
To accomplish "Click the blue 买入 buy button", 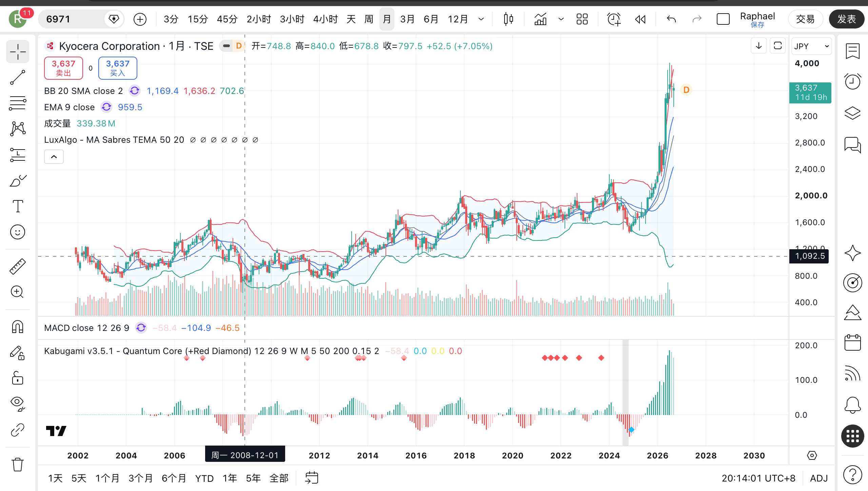I will 118,68.
